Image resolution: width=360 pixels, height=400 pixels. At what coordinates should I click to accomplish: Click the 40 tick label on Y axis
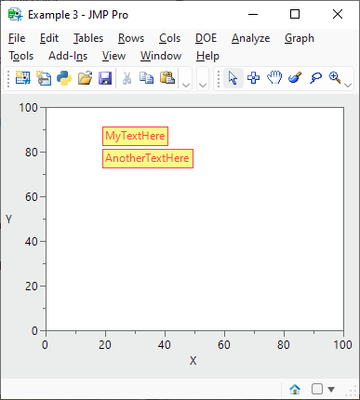pos(31,242)
